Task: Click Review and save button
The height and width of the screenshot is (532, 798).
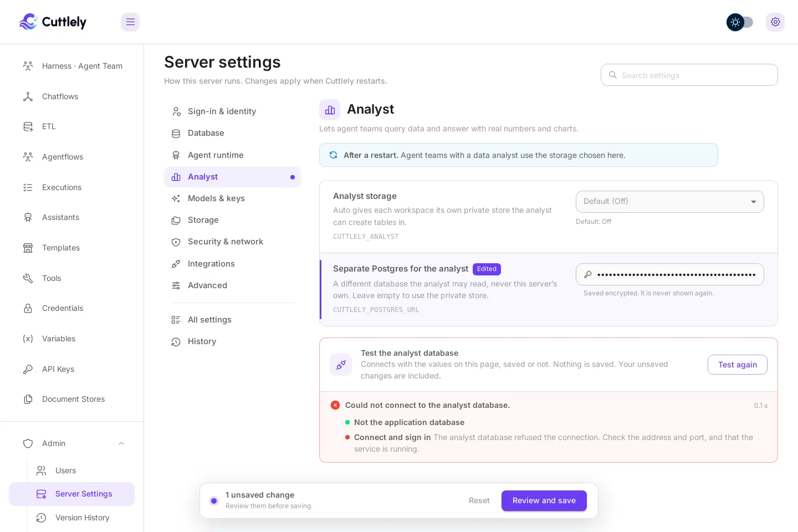Action: coord(544,500)
